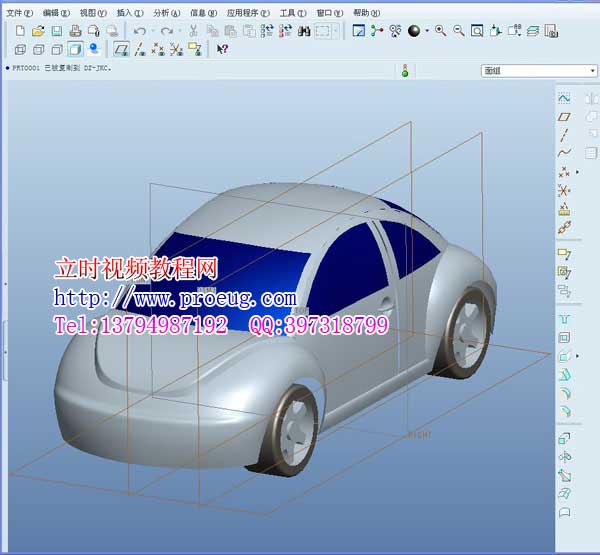600x555 pixels.
Task: Expand the revolve tool flyout arrow
Action: click(577, 356)
